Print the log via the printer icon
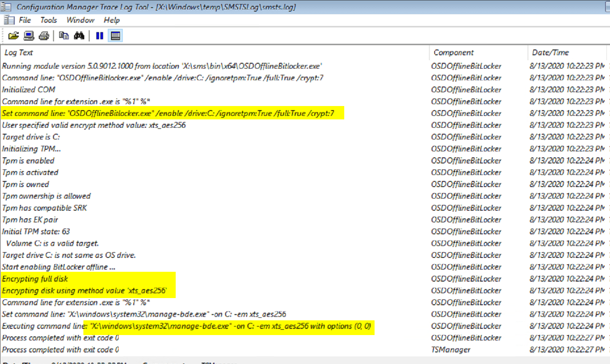610x364 pixels. [43, 36]
